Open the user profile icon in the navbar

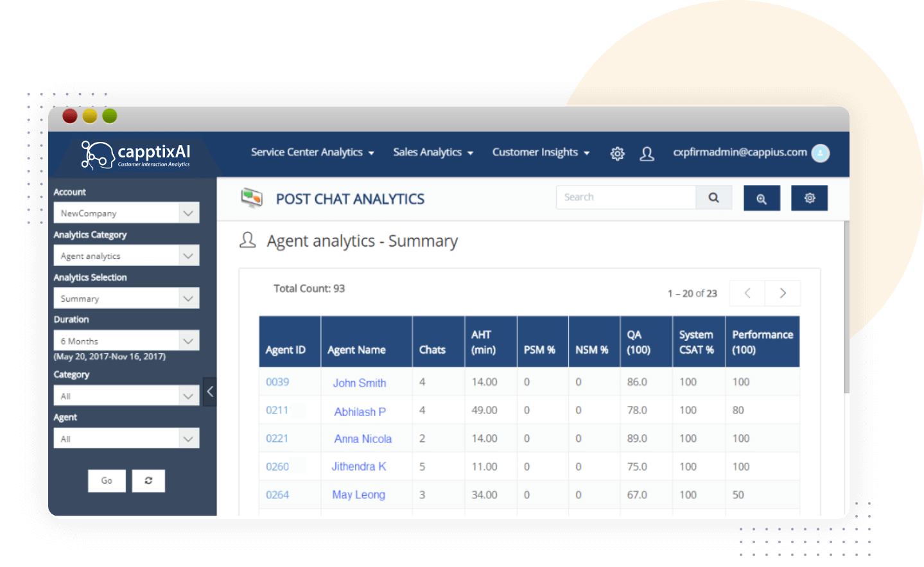pos(647,153)
